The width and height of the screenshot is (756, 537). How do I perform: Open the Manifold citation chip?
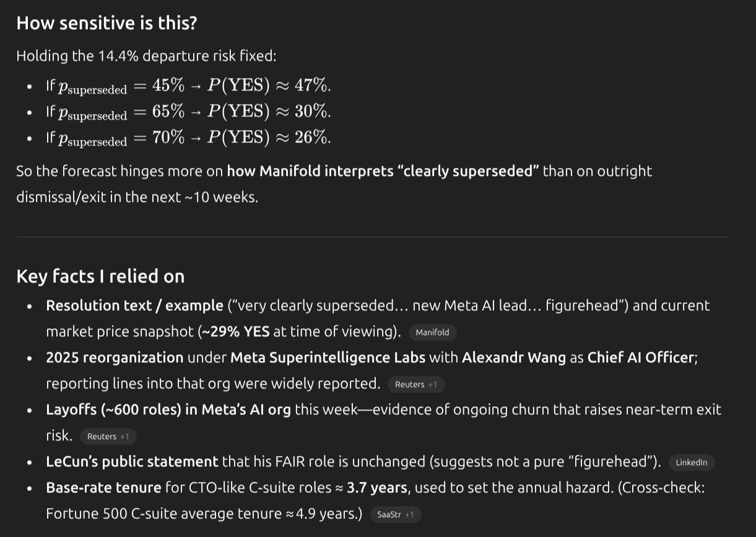point(432,333)
